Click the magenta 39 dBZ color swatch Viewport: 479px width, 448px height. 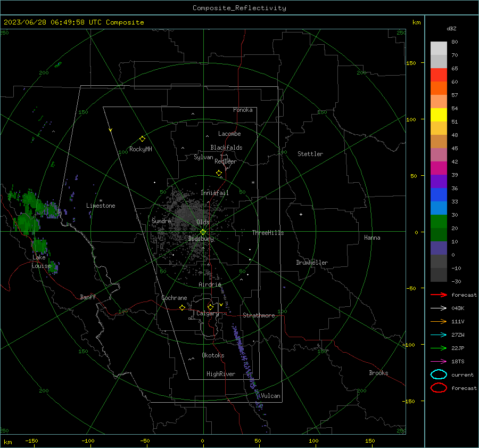click(x=439, y=168)
